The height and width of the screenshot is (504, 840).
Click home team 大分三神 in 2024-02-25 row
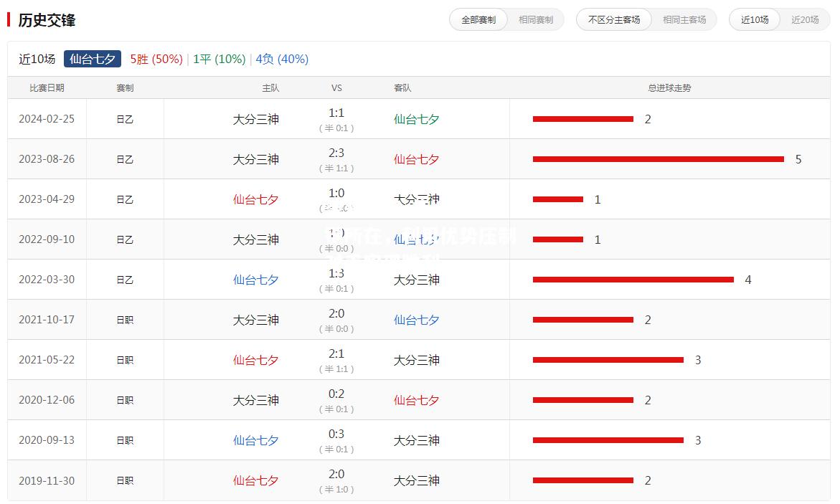256,119
